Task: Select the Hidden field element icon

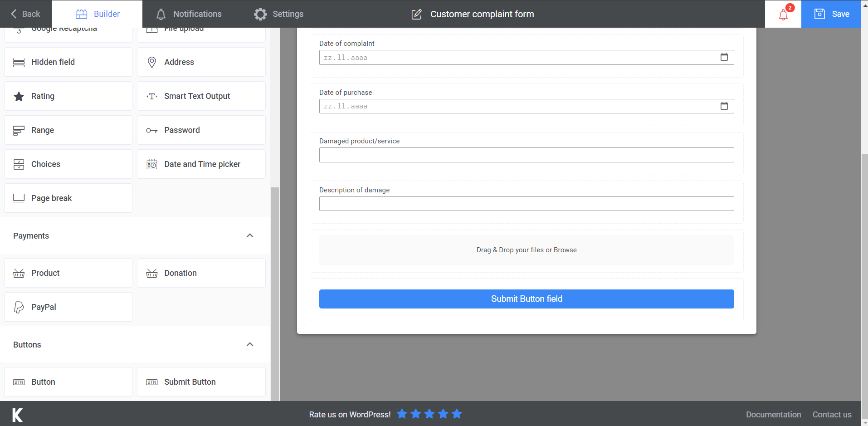Action: (x=19, y=62)
